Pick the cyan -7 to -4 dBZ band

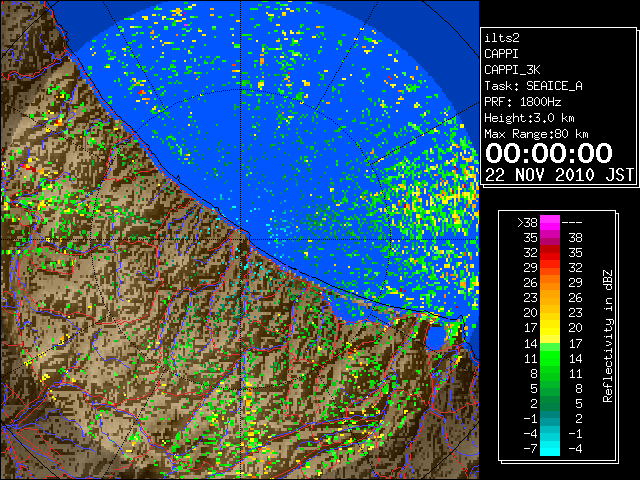[x=550, y=448]
